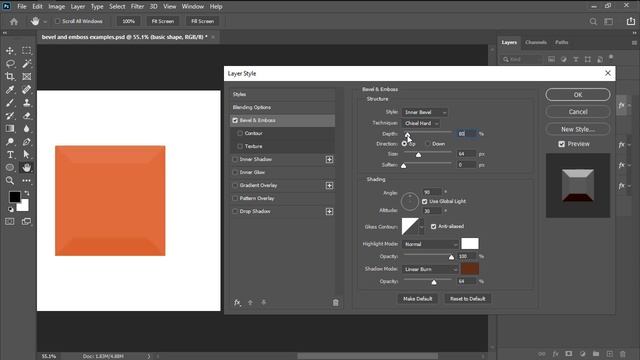Open the Gloss Contour picker arrow

422,227
